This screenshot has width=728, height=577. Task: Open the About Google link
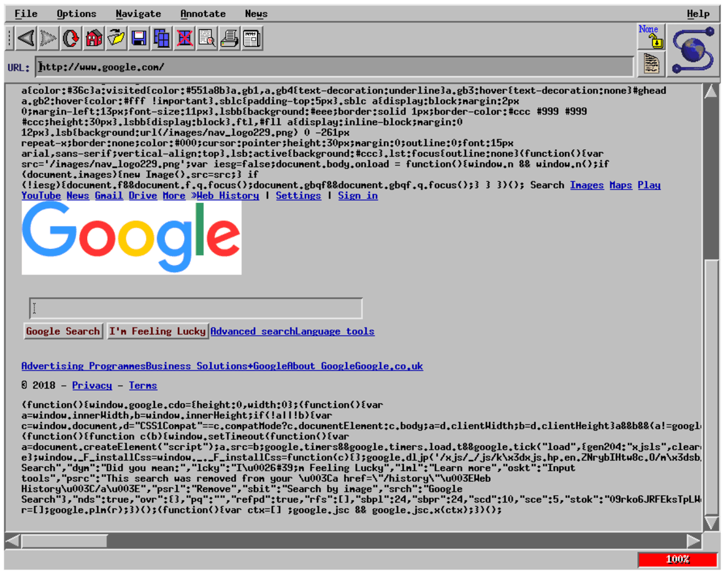321,366
